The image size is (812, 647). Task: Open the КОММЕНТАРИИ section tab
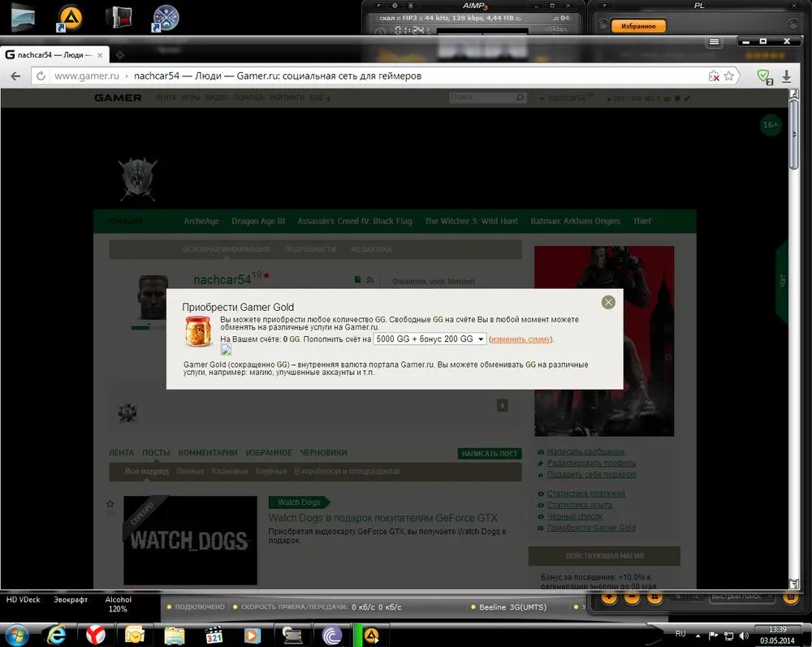pos(208,453)
